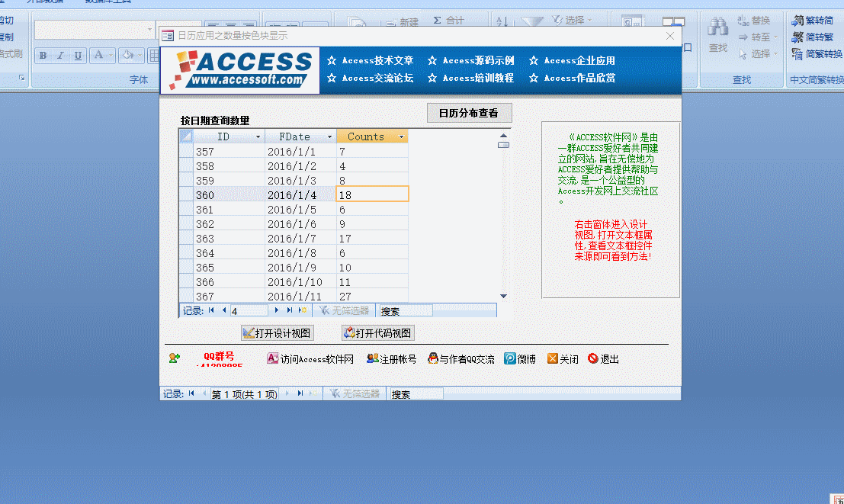Open the fill color dropdown arrow
Viewport: 844px width, 504px height.
[140, 56]
